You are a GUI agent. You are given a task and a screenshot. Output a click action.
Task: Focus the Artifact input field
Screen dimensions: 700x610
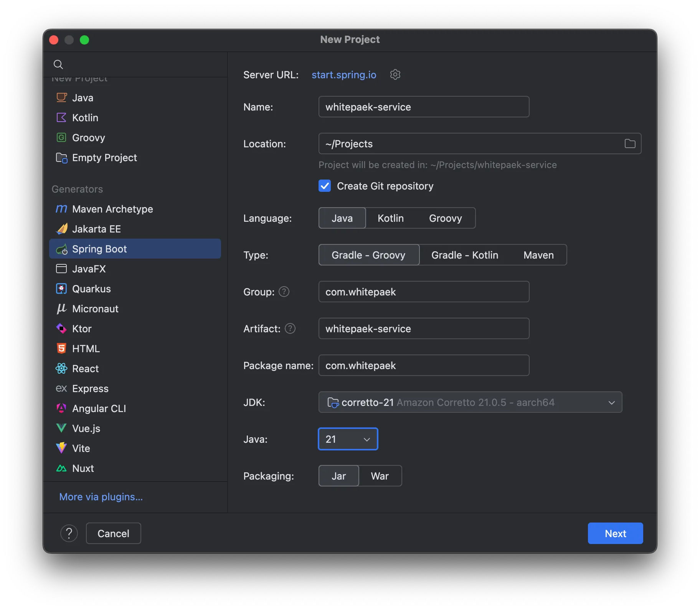click(424, 328)
